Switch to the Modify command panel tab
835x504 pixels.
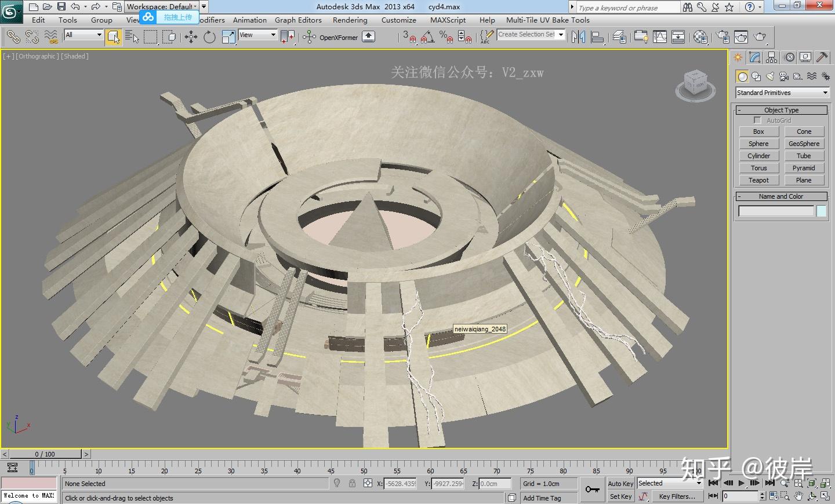point(754,57)
